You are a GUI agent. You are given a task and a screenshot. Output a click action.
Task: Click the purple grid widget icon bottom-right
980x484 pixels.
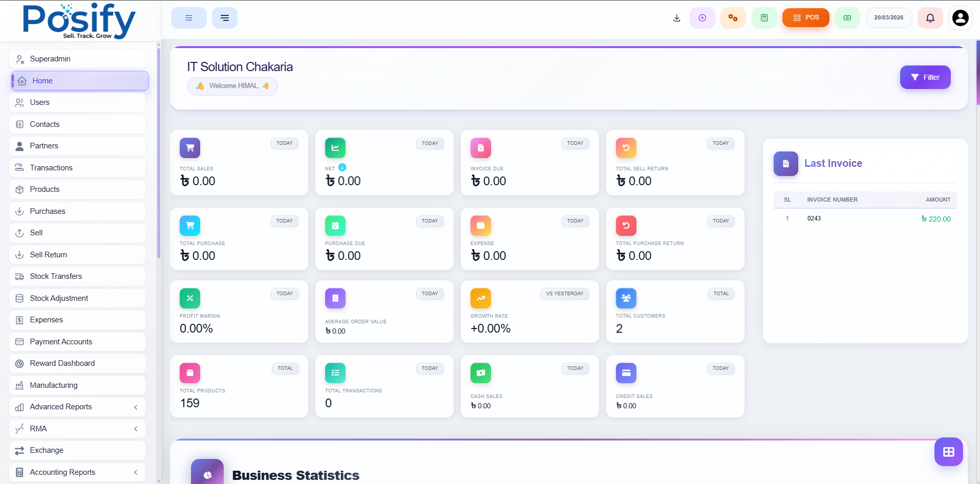point(948,451)
